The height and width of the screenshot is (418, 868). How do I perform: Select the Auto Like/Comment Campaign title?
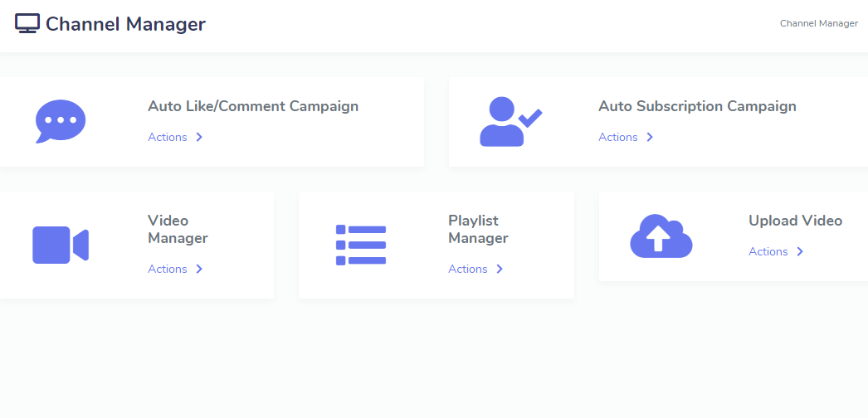[253, 106]
